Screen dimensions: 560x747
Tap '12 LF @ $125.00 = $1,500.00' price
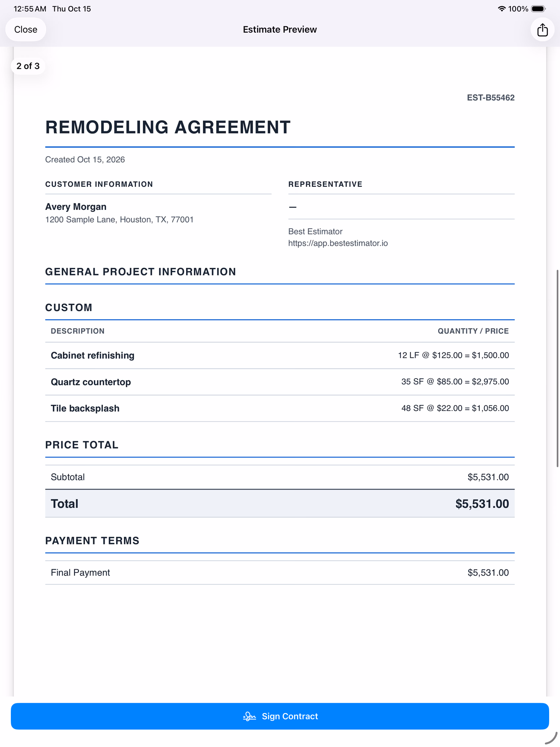pos(453,355)
